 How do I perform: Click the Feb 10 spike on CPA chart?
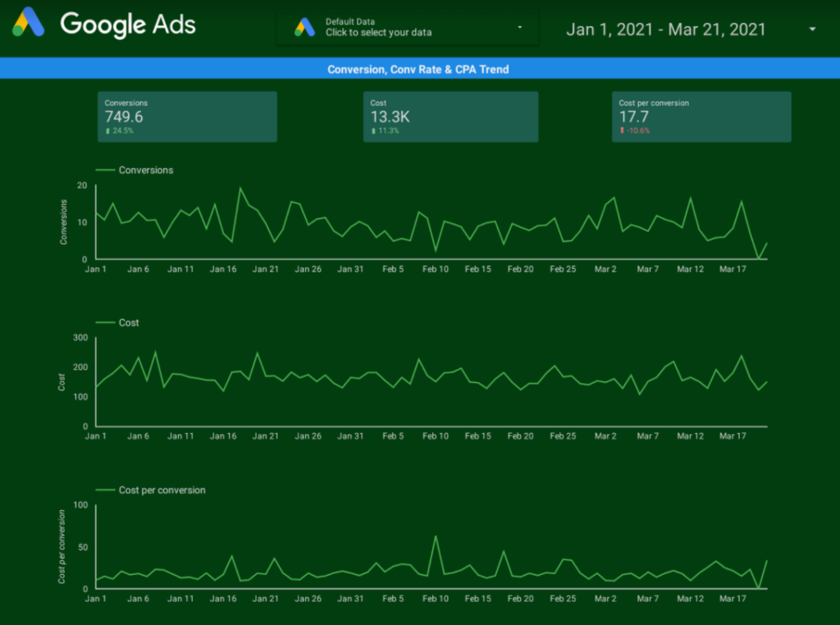[x=436, y=536]
